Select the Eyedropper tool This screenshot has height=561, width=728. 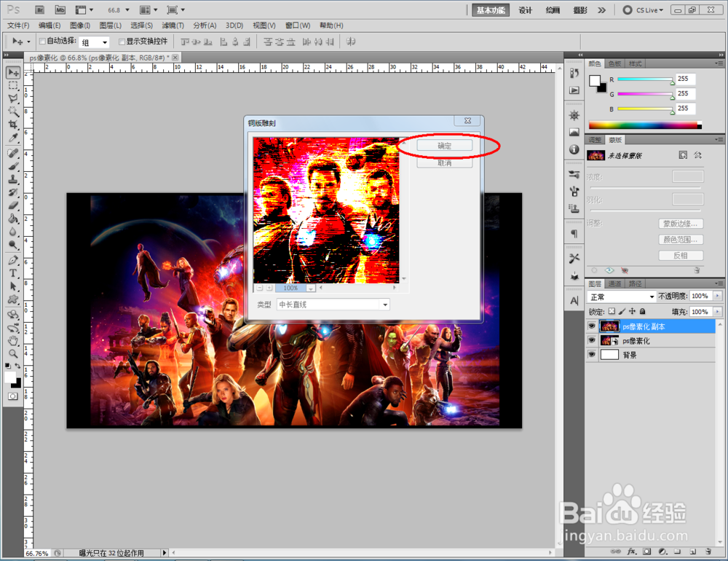tap(13, 138)
